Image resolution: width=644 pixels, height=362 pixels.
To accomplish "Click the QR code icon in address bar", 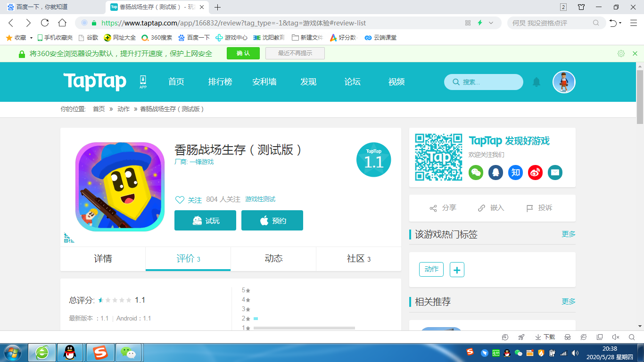I will point(468,23).
